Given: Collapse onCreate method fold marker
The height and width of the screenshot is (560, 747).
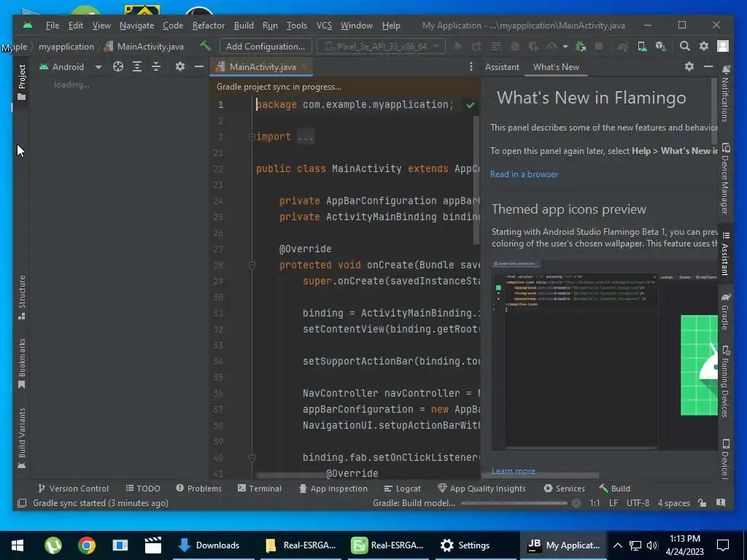Looking at the screenshot, I should click(x=252, y=265).
